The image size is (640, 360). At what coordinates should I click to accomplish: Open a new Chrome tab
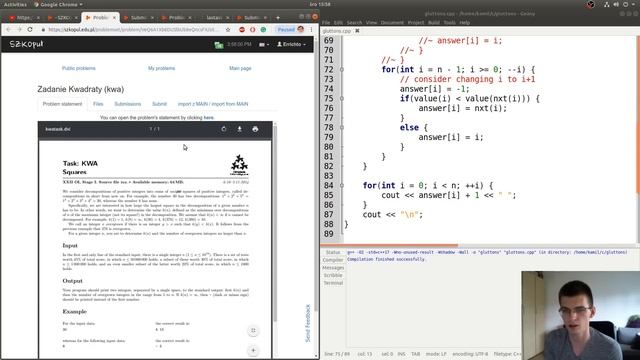tap(278, 18)
